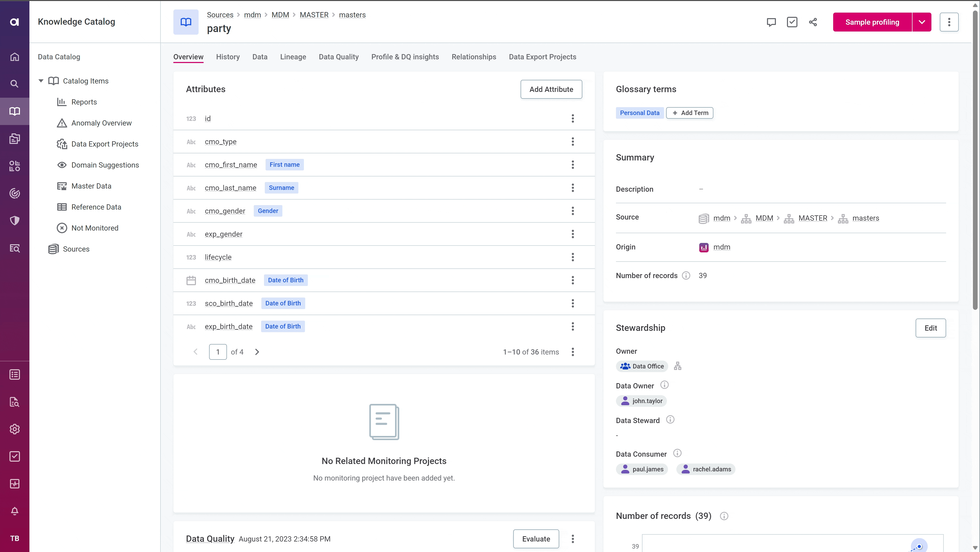The image size is (980, 552).
Task: Open the Personal Data glossary term
Action: [x=640, y=113]
